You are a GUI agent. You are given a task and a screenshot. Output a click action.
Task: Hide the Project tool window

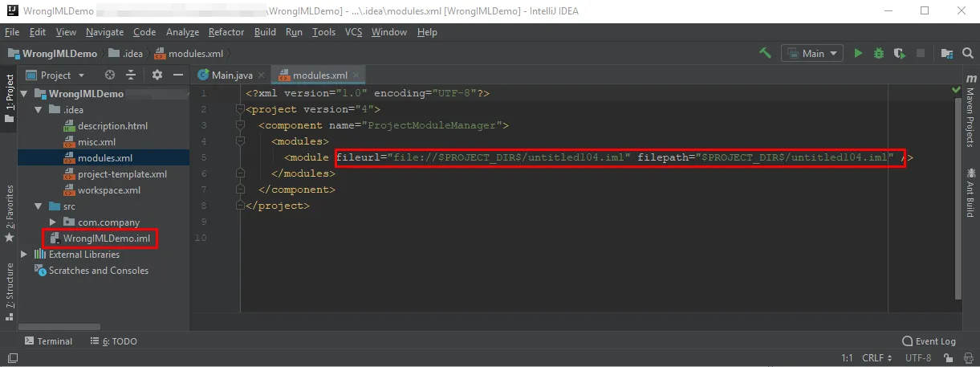click(x=178, y=75)
